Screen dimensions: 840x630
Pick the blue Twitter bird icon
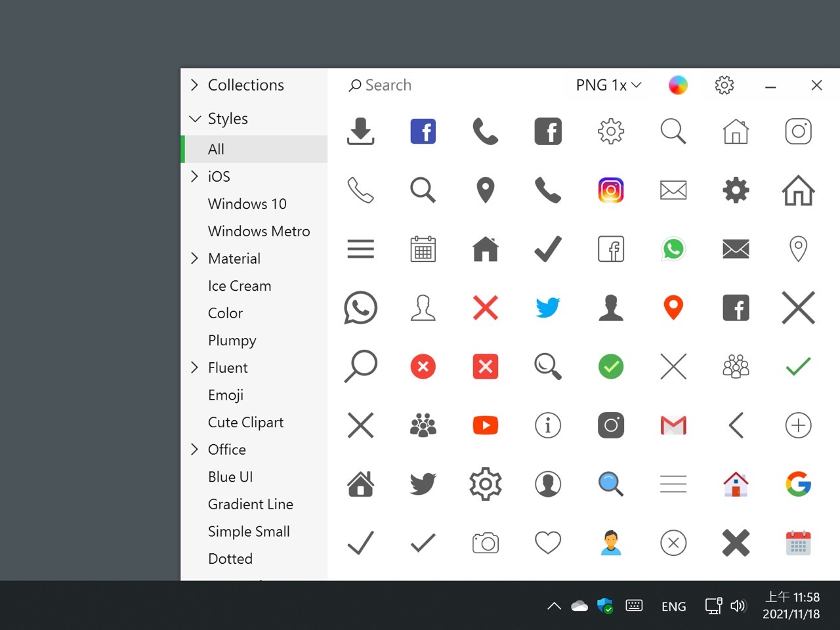[x=548, y=307]
